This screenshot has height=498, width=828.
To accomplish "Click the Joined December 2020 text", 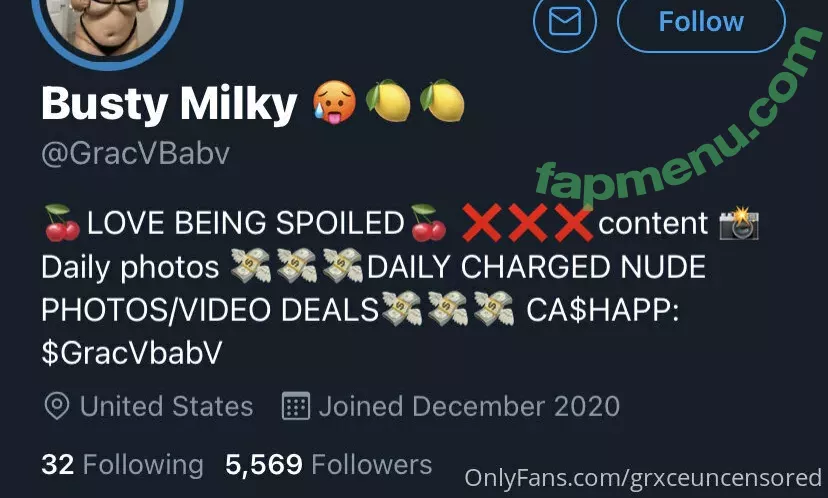I will coord(469,406).
